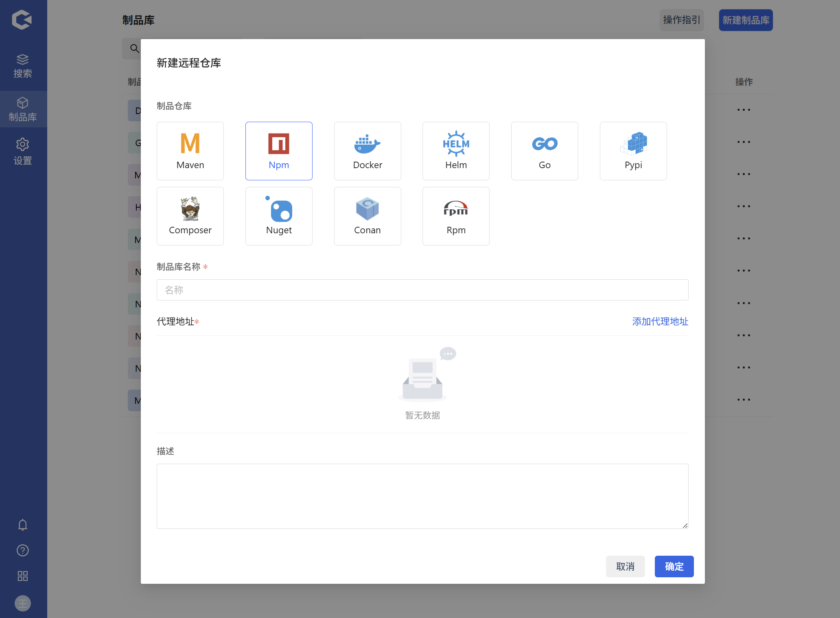Select the Go repository card

[545, 151]
